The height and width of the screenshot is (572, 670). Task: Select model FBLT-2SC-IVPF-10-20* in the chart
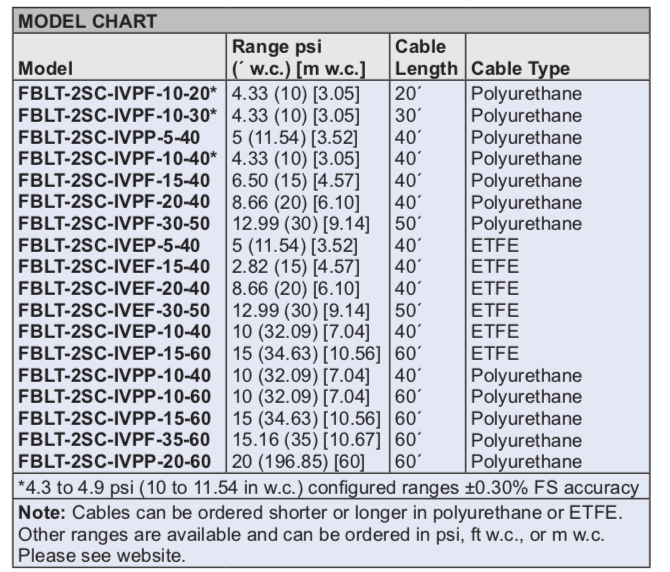(x=117, y=94)
